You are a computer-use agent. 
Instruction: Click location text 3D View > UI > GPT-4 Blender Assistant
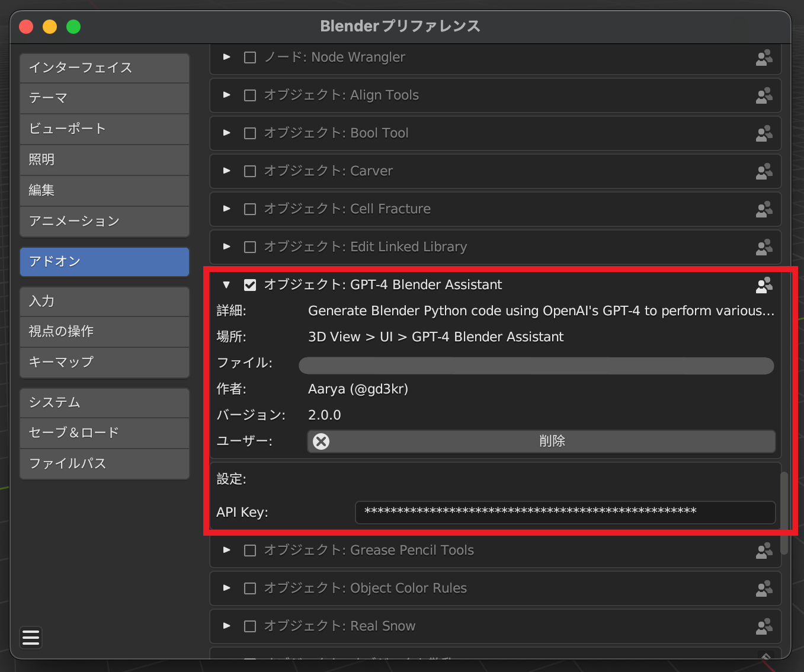click(435, 337)
